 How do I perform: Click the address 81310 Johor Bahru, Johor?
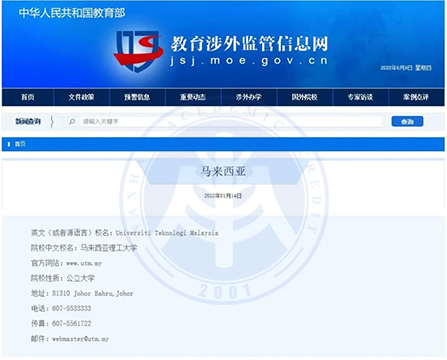[x=93, y=294]
